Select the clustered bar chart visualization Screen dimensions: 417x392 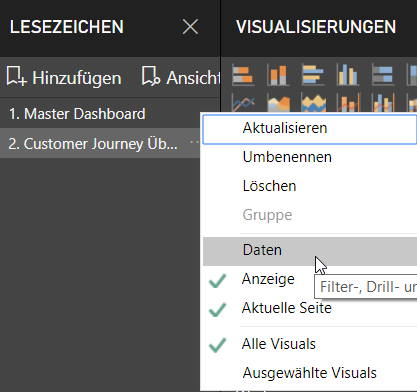pyautogui.click(x=313, y=75)
